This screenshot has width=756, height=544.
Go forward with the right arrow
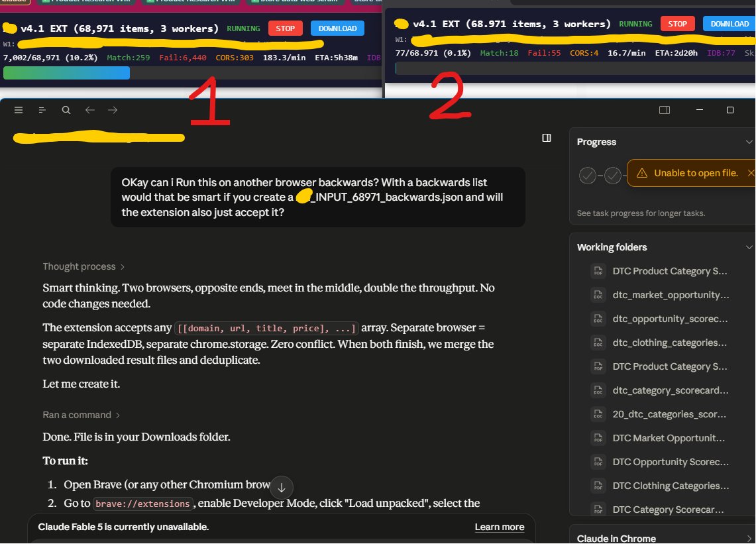click(x=113, y=110)
